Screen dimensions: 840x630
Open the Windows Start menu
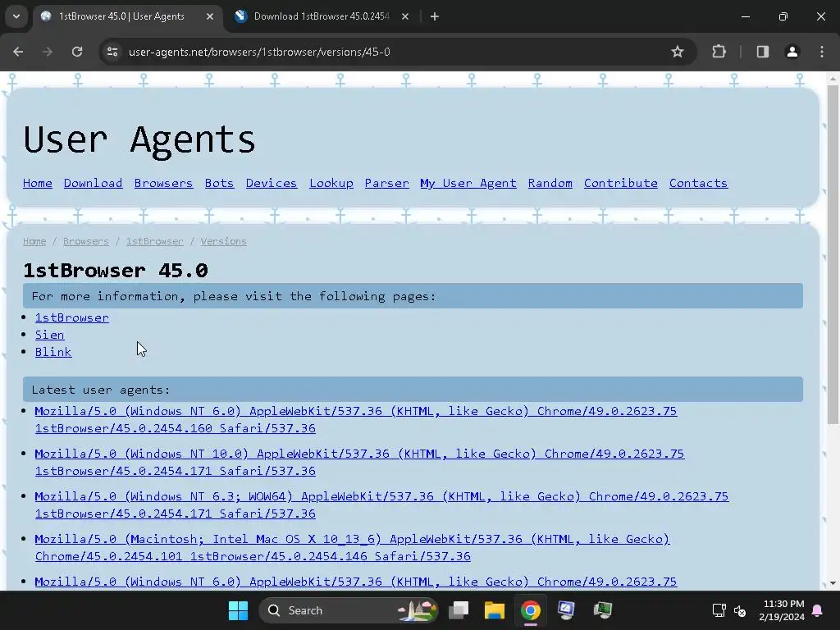click(x=238, y=610)
